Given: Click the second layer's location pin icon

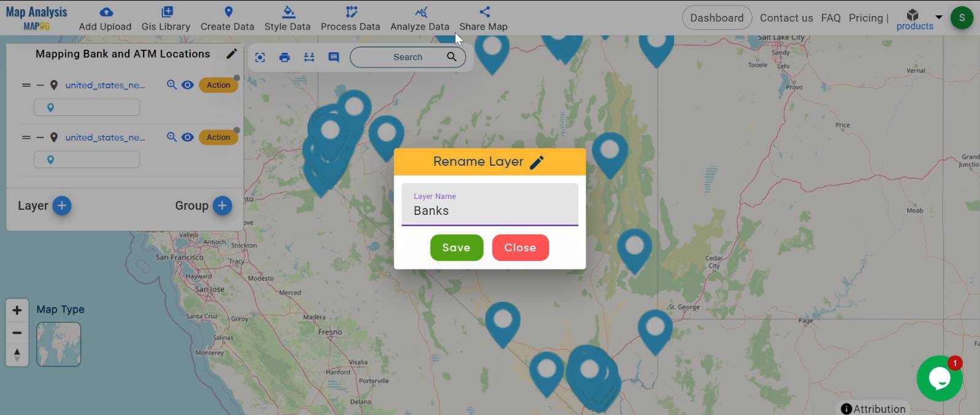Looking at the screenshot, I should (53, 138).
